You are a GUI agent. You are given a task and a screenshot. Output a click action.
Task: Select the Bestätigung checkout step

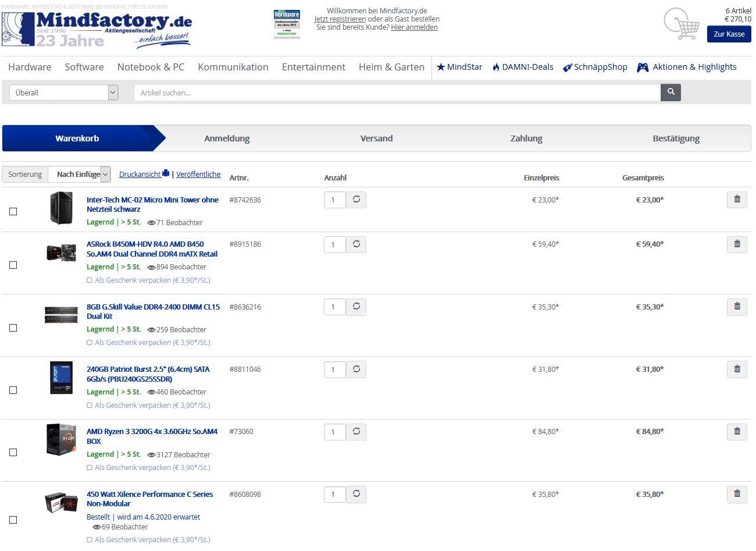pyautogui.click(x=676, y=138)
